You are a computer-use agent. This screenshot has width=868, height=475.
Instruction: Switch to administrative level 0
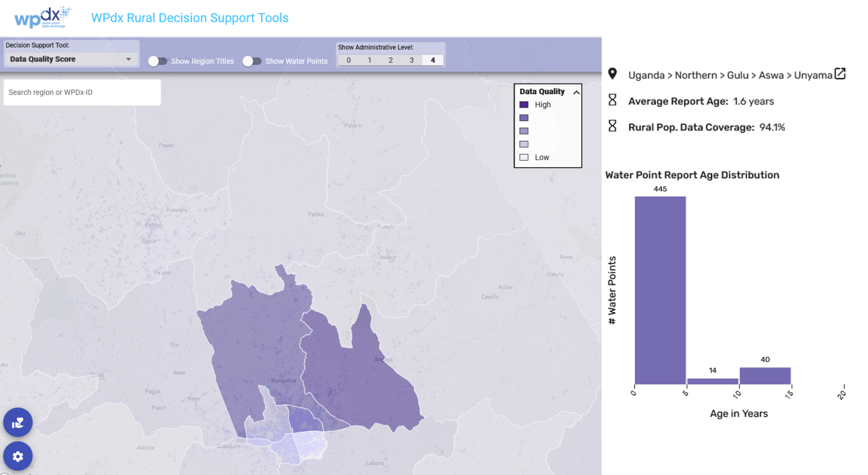pyautogui.click(x=348, y=60)
